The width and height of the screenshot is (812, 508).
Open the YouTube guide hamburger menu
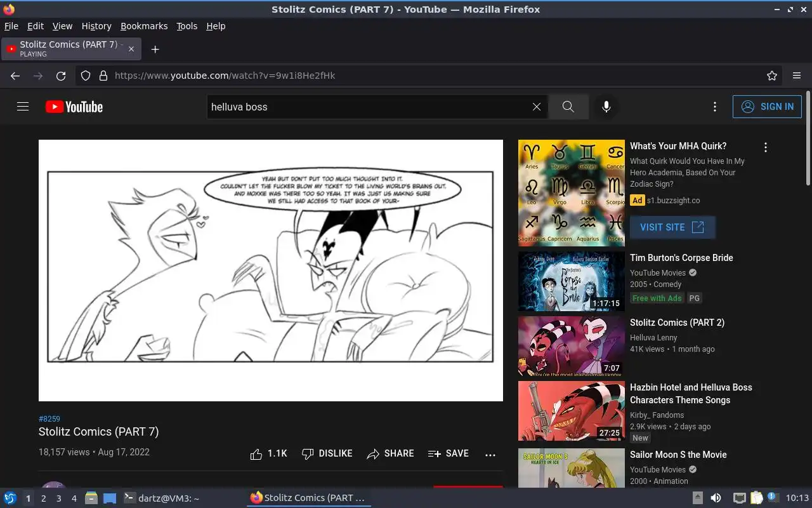point(23,107)
